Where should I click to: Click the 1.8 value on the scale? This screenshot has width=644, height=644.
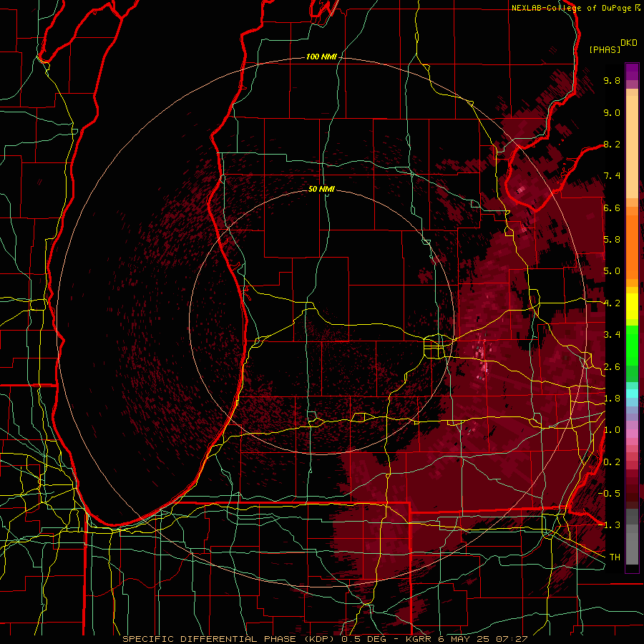pyautogui.click(x=612, y=399)
